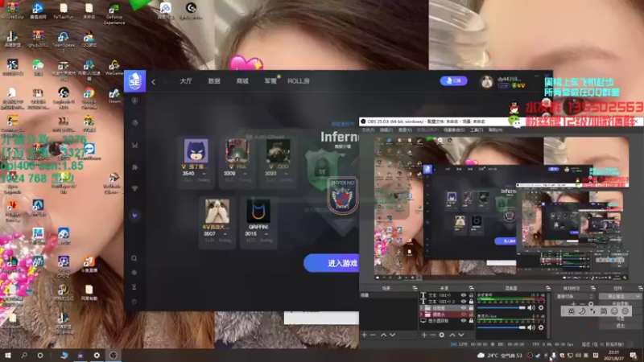Go back with the 5E back arrow

[153, 82]
